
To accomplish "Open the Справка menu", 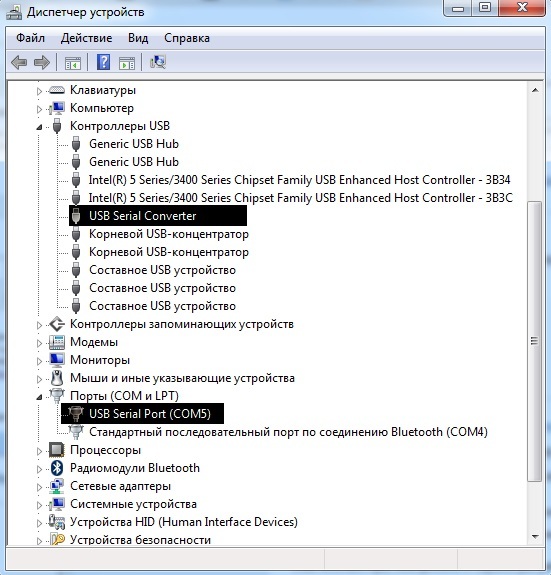I will point(187,38).
